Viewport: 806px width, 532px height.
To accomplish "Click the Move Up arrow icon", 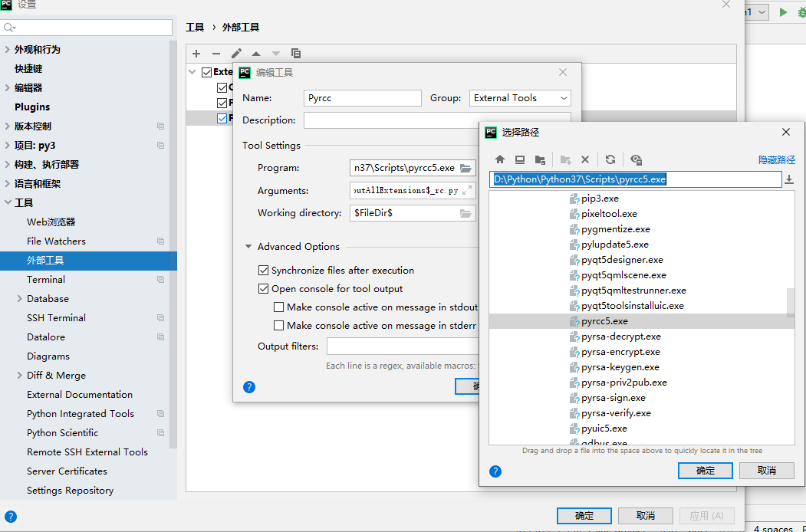I will coord(256,54).
